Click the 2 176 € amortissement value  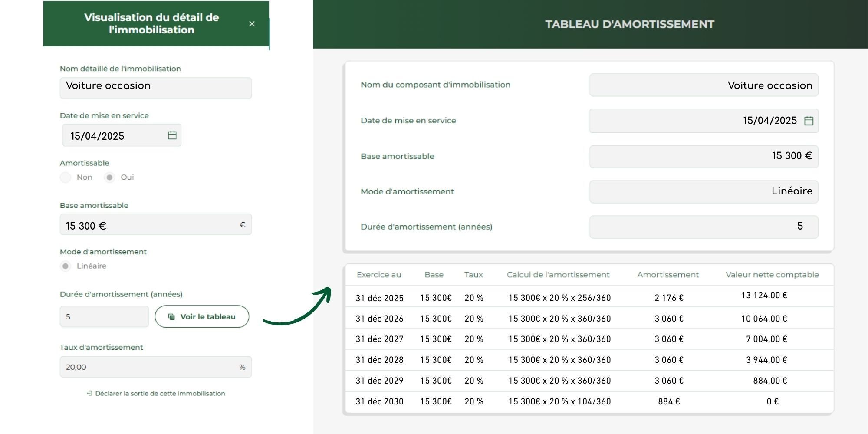669,298
